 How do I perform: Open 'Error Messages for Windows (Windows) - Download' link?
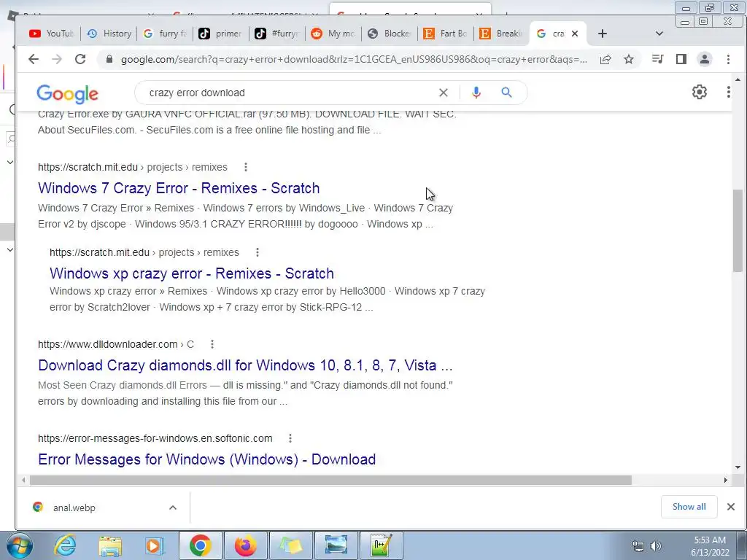206,459
